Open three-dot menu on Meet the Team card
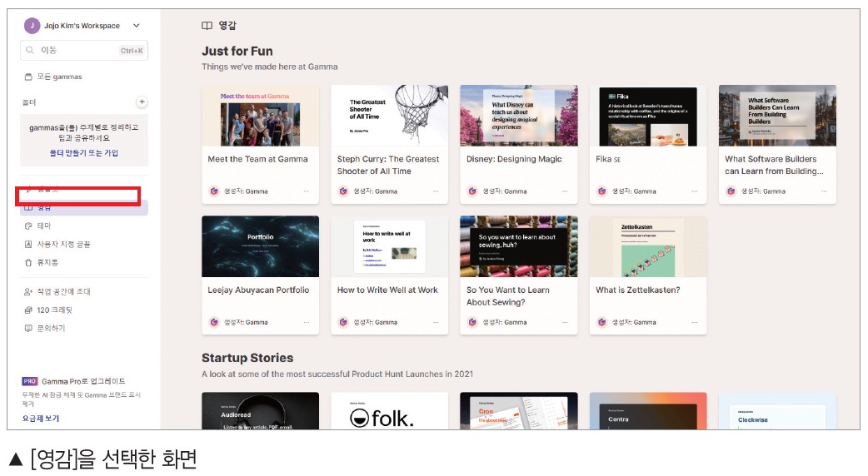The image size is (868, 476). click(306, 191)
